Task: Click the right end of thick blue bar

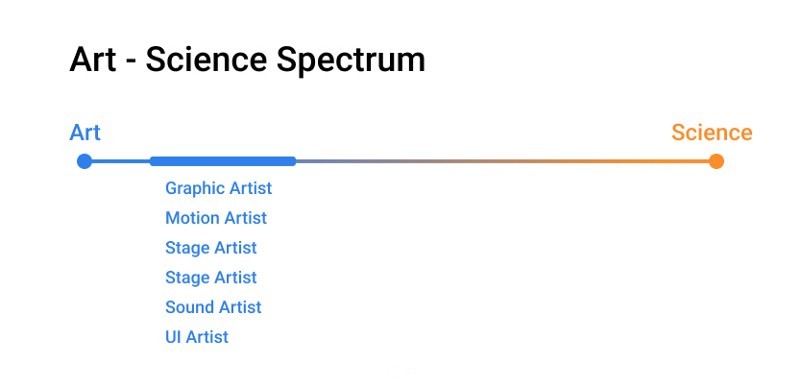Action: point(293,161)
